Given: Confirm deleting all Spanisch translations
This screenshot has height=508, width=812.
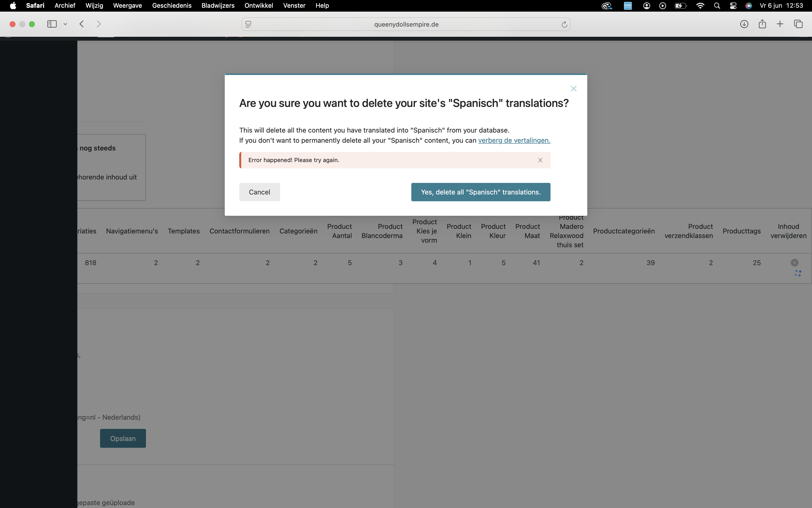Looking at the screenshot, I should [x=480, y=192].
